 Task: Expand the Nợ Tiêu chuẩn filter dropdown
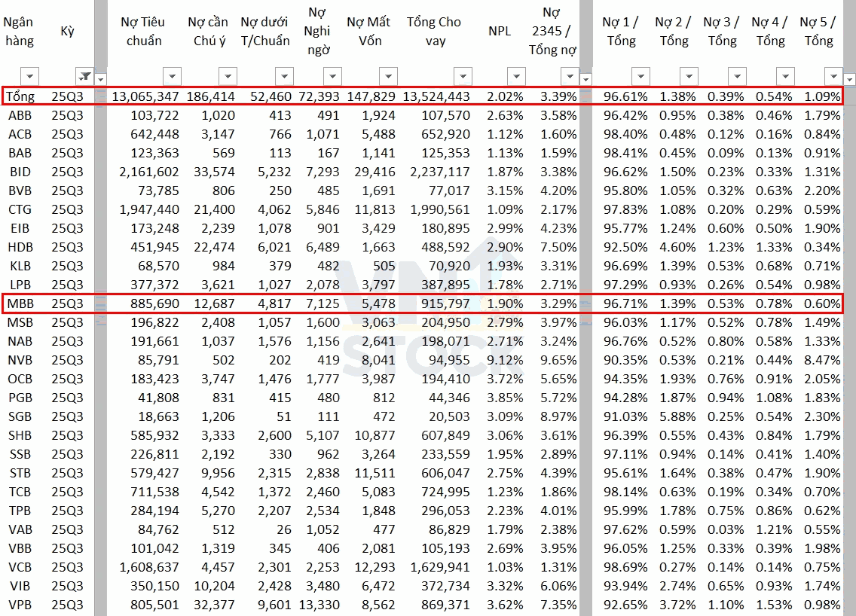tap(173, 76)
